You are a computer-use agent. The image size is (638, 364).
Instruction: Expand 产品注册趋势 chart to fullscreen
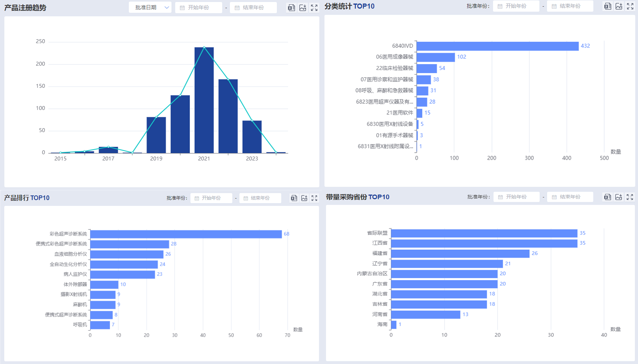pos(314,7)
